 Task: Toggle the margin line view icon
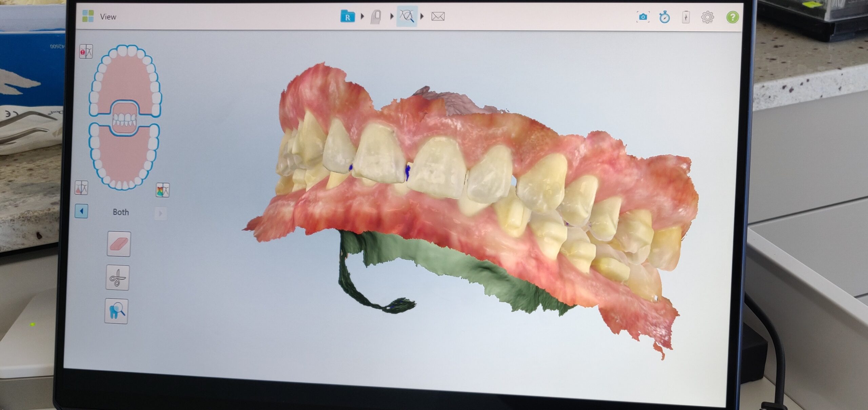(81, 188)
